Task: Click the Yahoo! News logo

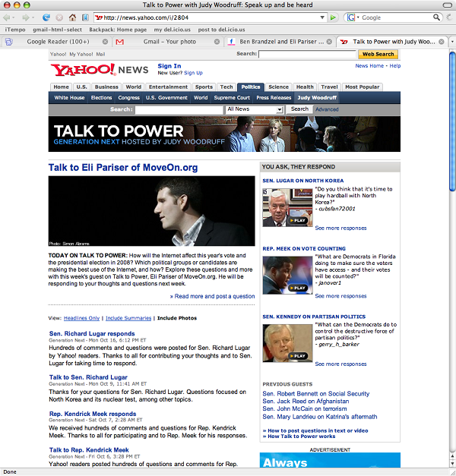Action: (x=100, y=70)
